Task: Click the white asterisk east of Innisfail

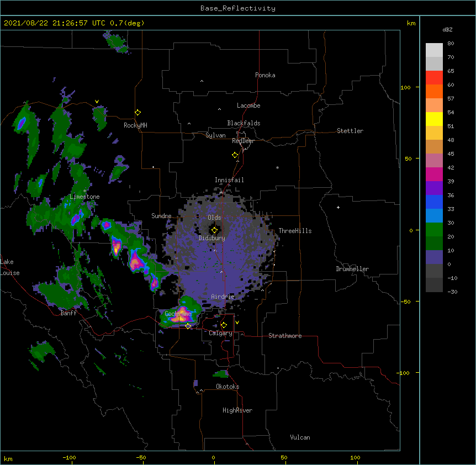Action: point(277,167)
